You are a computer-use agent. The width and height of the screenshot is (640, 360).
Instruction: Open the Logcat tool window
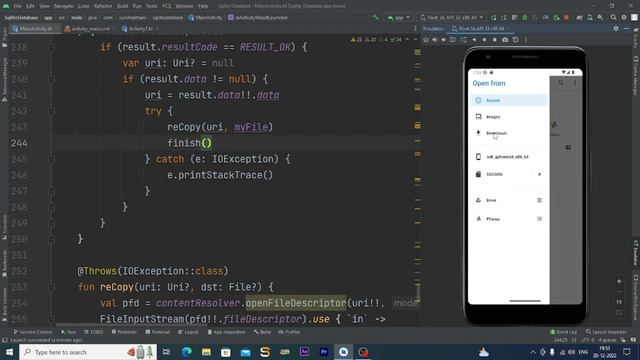[x=189, y=332]
